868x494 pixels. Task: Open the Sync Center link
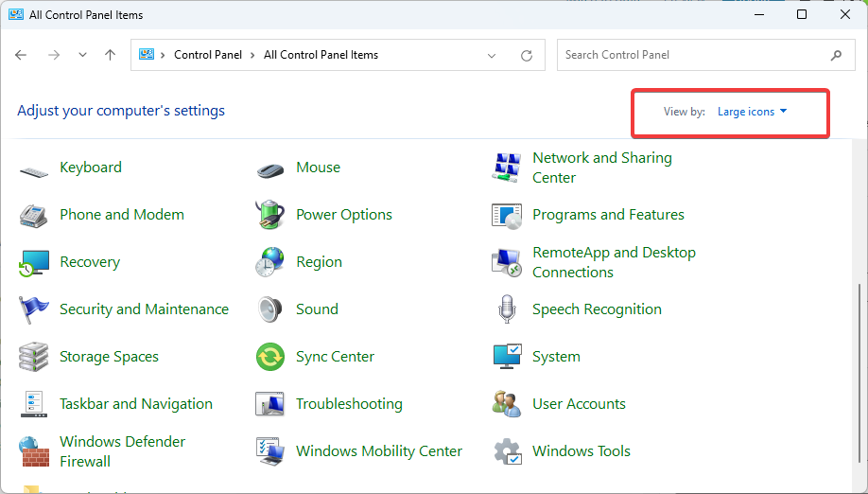[335, 357]
